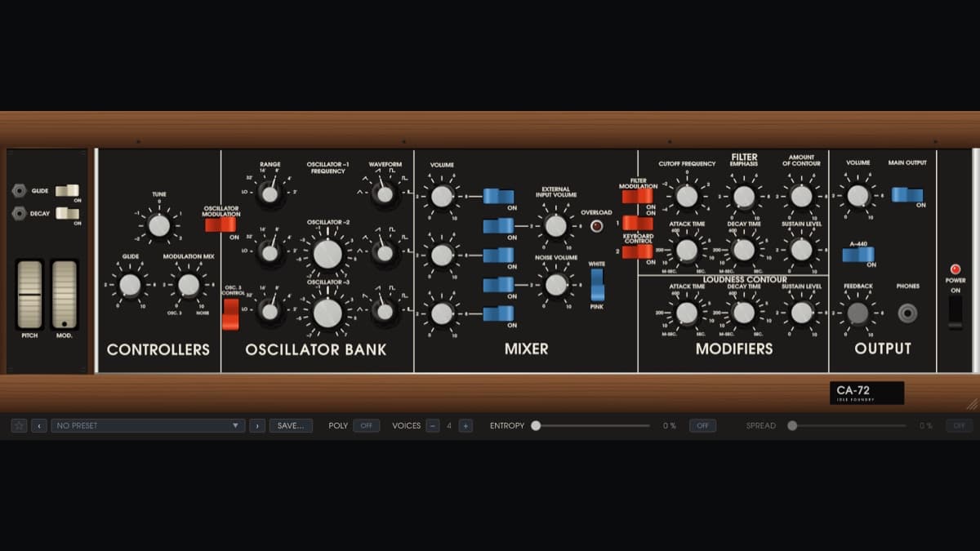980x551 pixels.
Task: Toggle Keyboard Control switch 2
Action: pos(637,251)
